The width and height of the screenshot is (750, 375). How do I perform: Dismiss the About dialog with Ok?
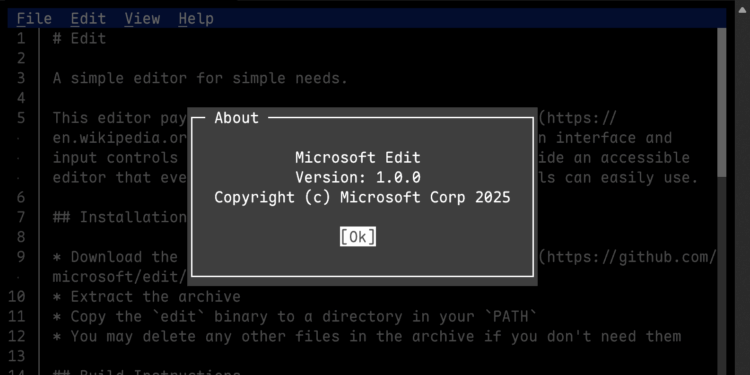coord(358,237)
